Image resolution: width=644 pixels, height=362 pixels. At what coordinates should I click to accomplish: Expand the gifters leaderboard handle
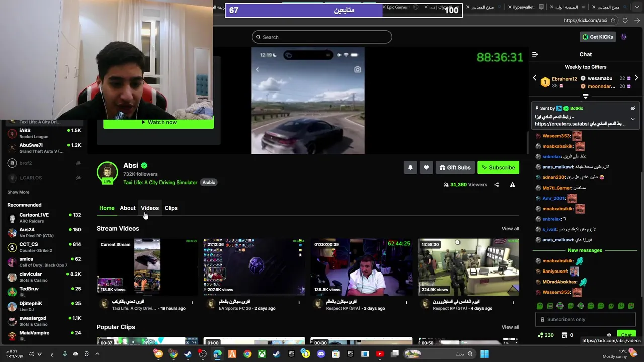tap(586, 96)
